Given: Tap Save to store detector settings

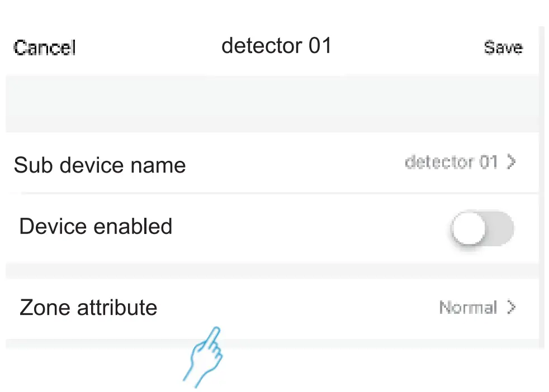Looking at the screenshot, I should point(503,47).
